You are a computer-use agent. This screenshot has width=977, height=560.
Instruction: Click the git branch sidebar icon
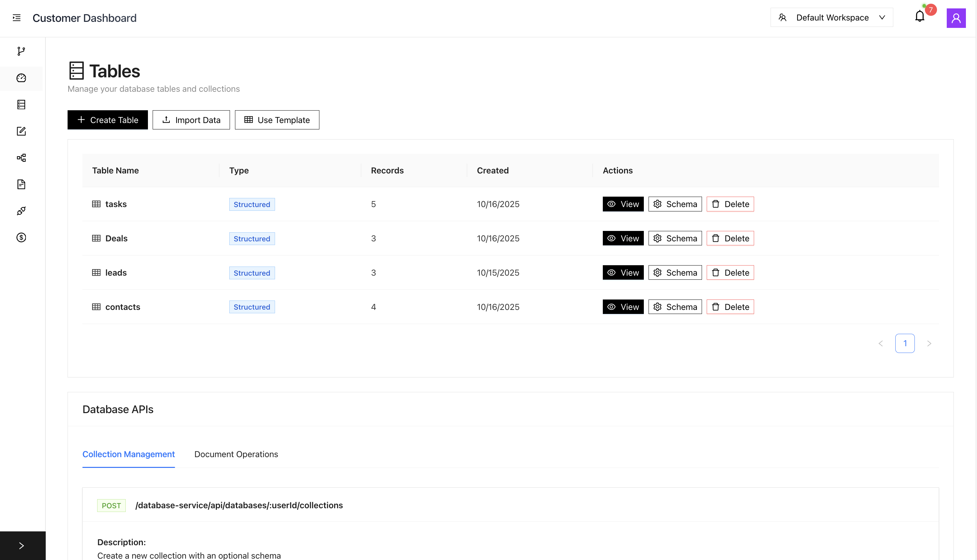21,51
